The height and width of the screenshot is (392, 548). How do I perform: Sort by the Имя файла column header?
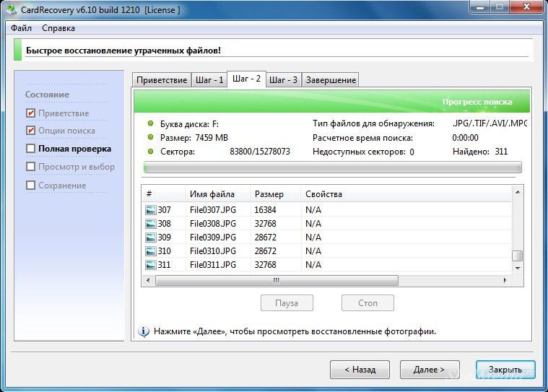point(217,194)
